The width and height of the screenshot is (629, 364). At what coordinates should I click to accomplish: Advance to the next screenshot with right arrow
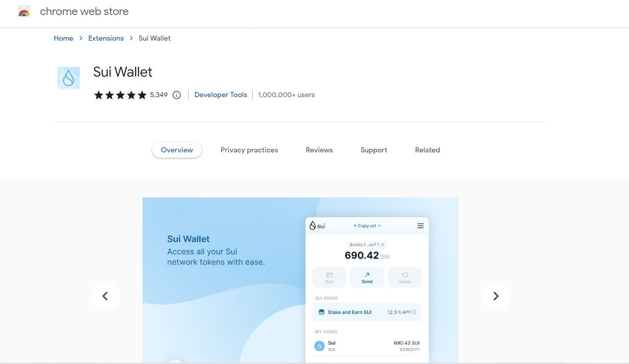tap(496, 296)
